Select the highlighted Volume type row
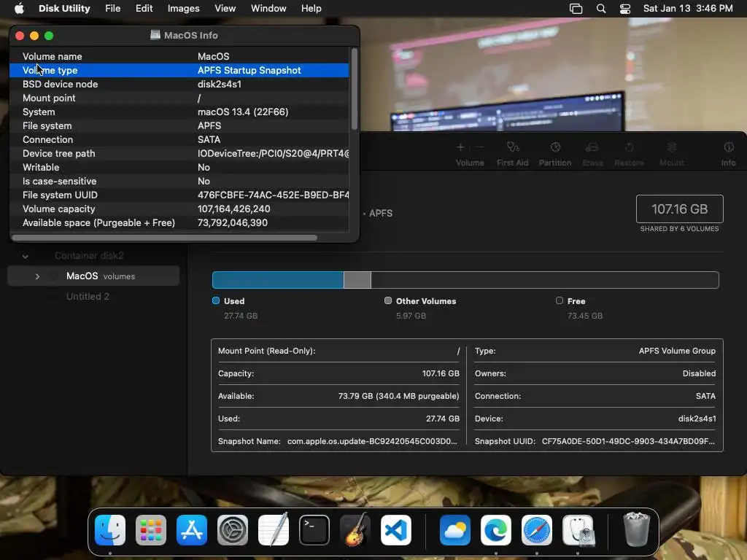747x560 pixels. point(179,70)
